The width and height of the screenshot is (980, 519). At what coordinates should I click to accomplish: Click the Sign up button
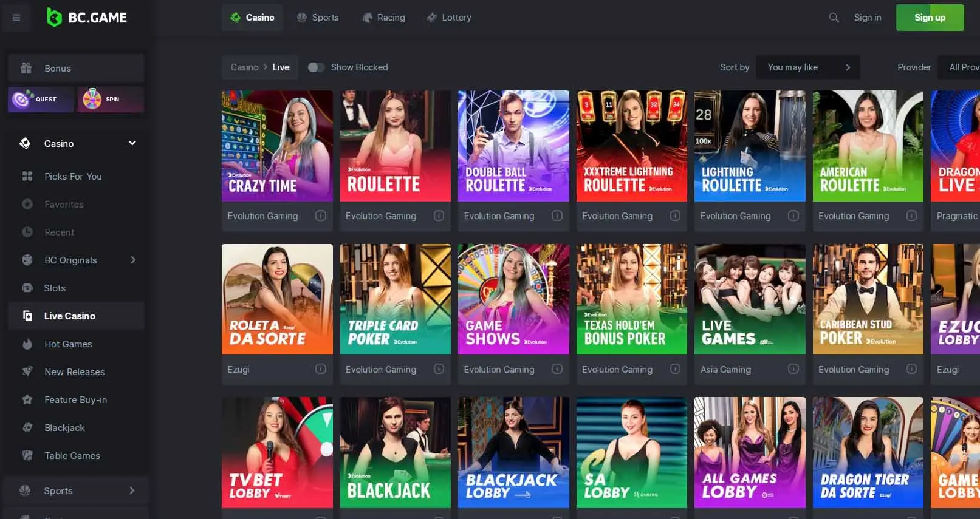tap(929, 18)
